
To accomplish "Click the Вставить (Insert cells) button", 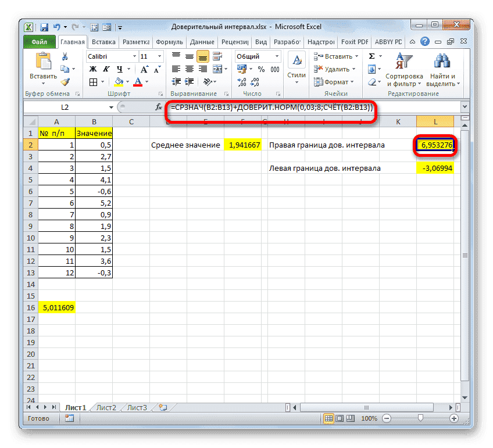I will [x=338, y=56].
